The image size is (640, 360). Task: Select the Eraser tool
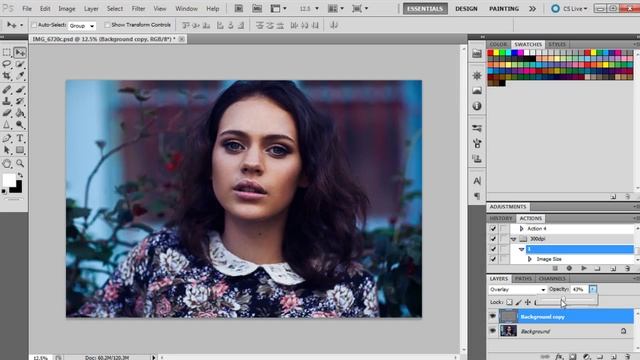click(7, 113)
